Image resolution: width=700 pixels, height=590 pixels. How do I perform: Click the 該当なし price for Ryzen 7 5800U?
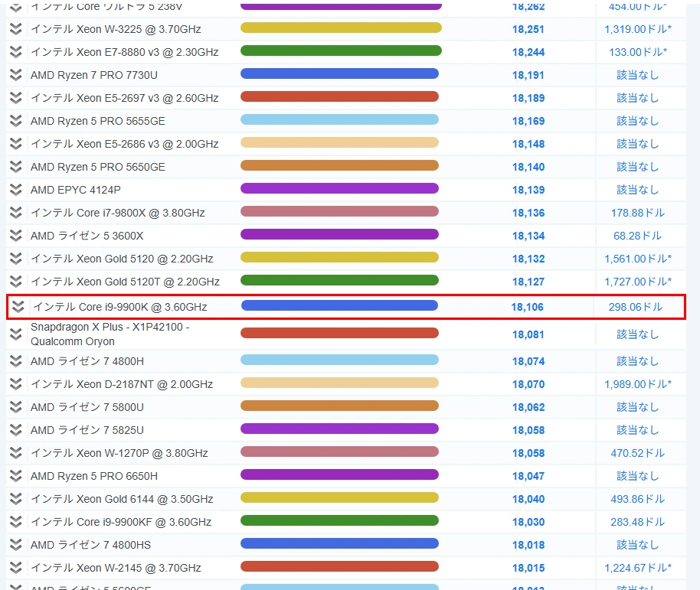[637, 407]
